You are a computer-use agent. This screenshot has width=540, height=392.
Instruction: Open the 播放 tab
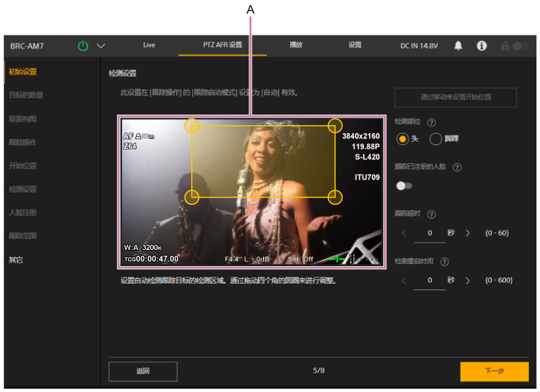point(296,45)
